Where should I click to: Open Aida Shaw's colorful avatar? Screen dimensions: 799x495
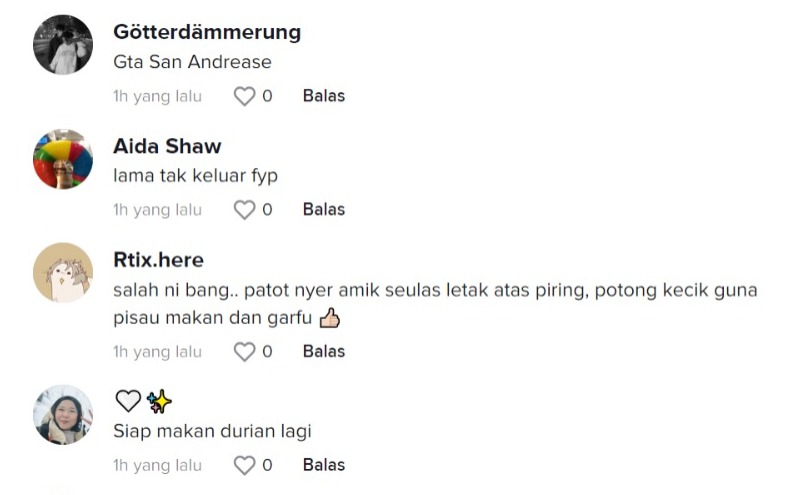pyautogui.click(x=63, y=159)
